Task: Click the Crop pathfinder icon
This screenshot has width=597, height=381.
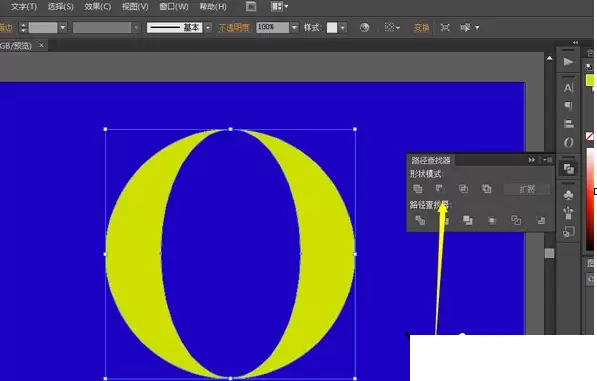Action: click(x=492, y=220)
